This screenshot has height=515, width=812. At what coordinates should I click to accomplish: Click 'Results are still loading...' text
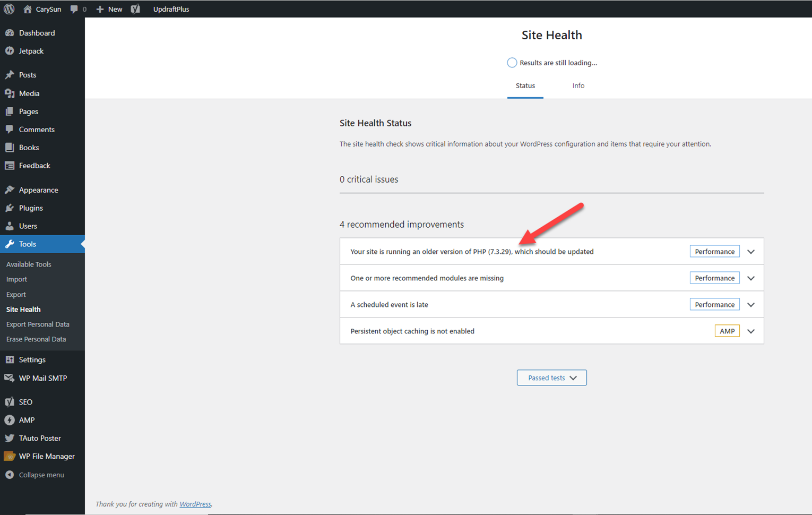[558, 63]
